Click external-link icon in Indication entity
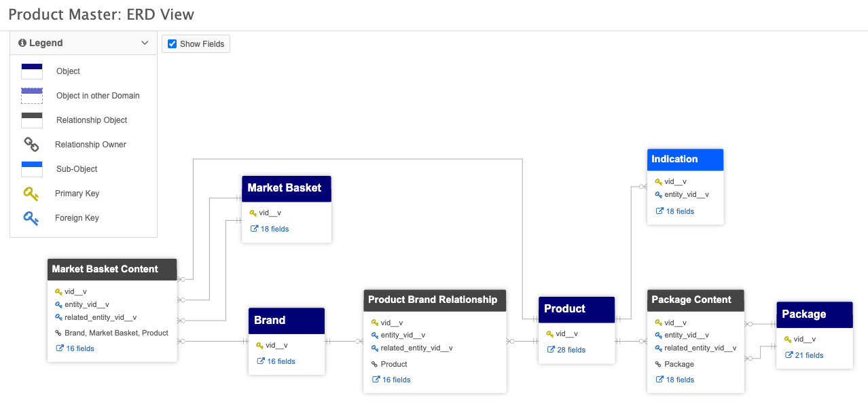868x417 pixels. tap(659, 211)
